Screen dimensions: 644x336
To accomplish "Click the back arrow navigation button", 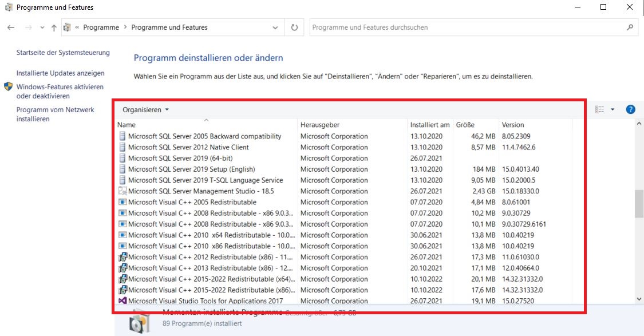I will [11, 27].
